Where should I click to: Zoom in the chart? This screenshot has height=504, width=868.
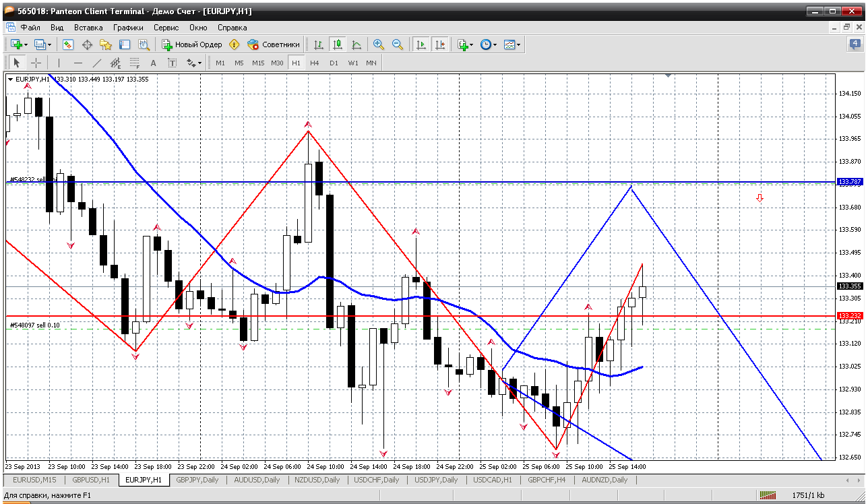[379, 44]
